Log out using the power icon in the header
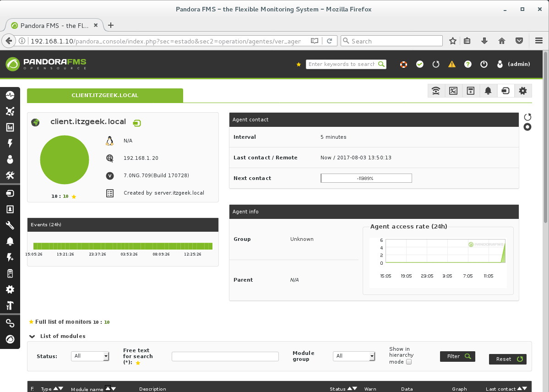The image size is (549, 392). [x=484, y=64]
